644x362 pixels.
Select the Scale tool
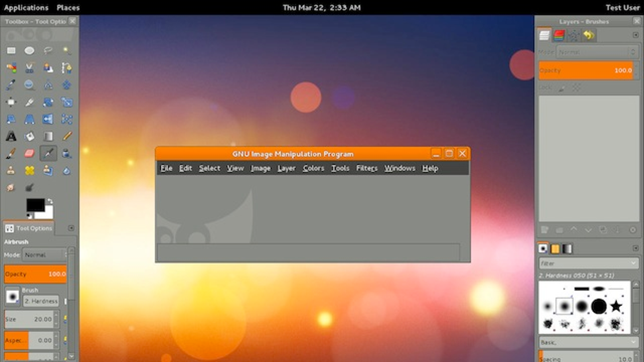click(x=66, y=102)
